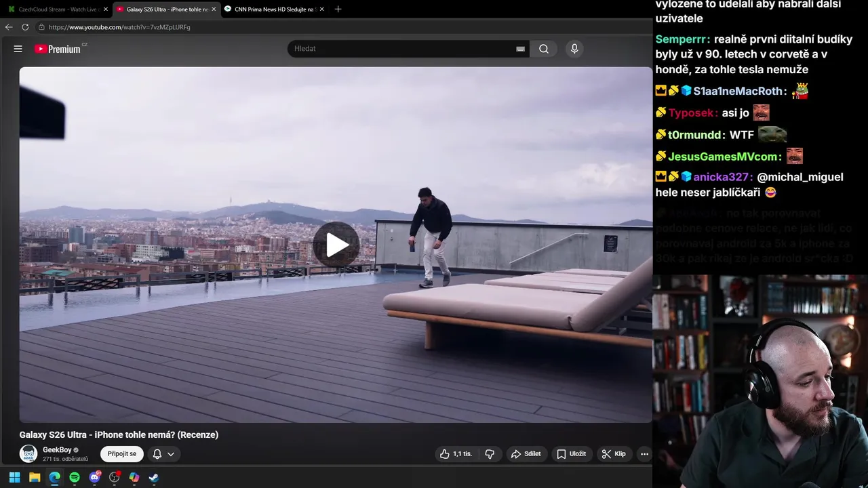
Task: Open more actions three-dot menu
Action: 644,454
